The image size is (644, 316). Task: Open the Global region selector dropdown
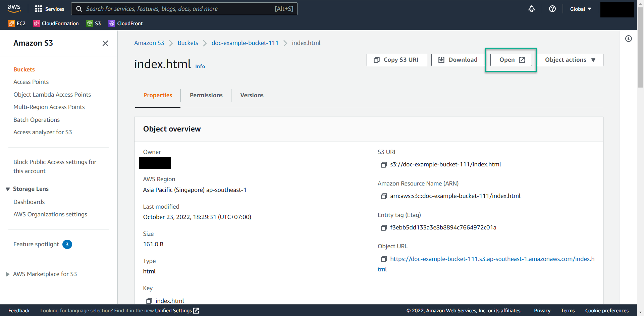(580, 9)
